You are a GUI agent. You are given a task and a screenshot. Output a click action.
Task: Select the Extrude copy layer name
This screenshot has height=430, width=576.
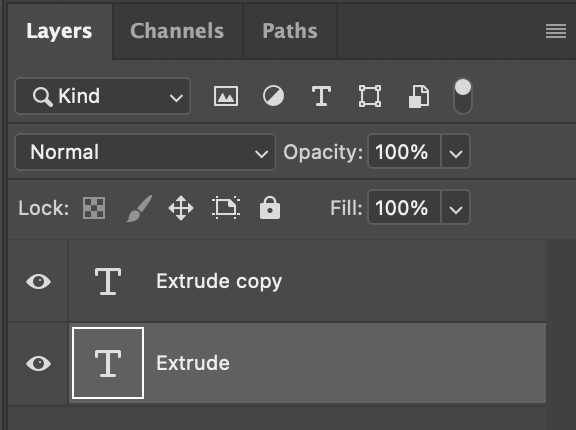219,282
